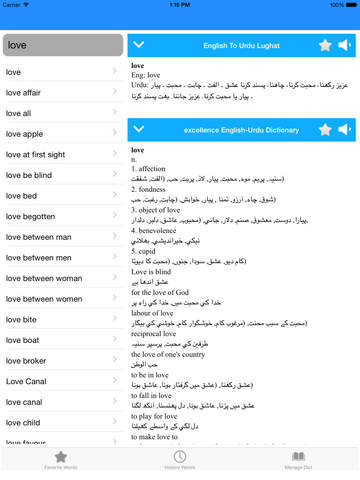Favorite the English To Urdu Lughat entry
This screenshot has width=360, height=480.
point(325,45)
